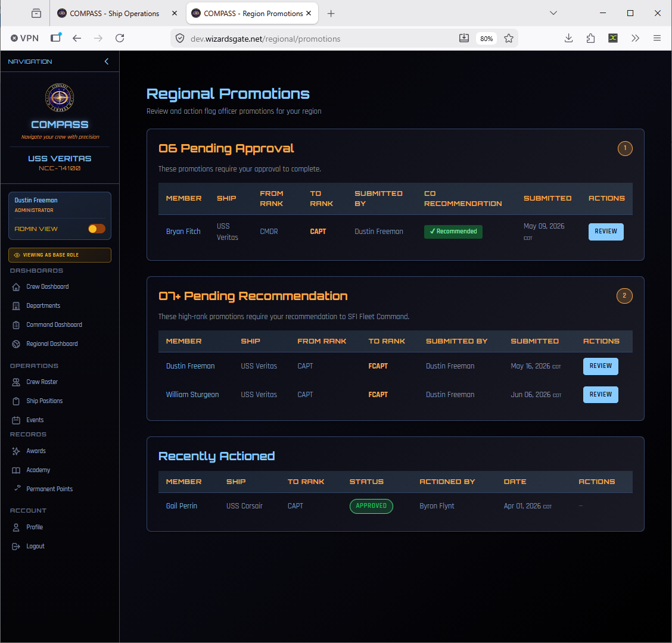Click 'USS Corsair' ship cell

point(244,506)
